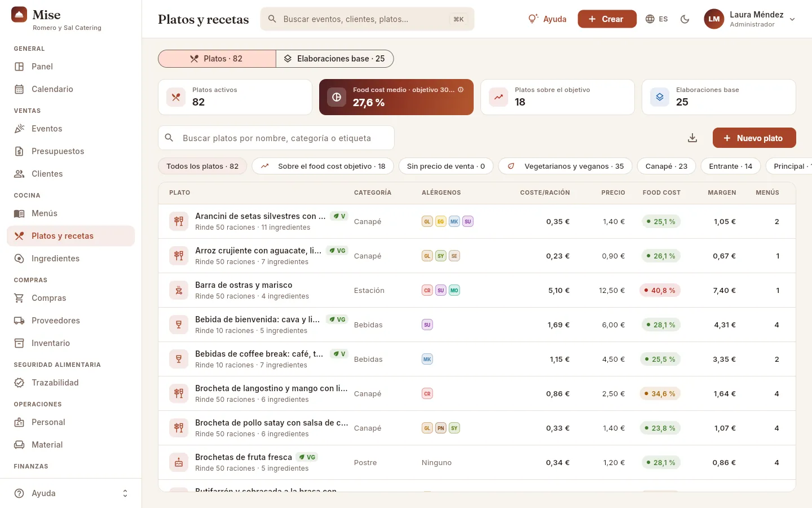Sort by PRECIO column header
Screen dimensions: 812x508
coord(613,193)
